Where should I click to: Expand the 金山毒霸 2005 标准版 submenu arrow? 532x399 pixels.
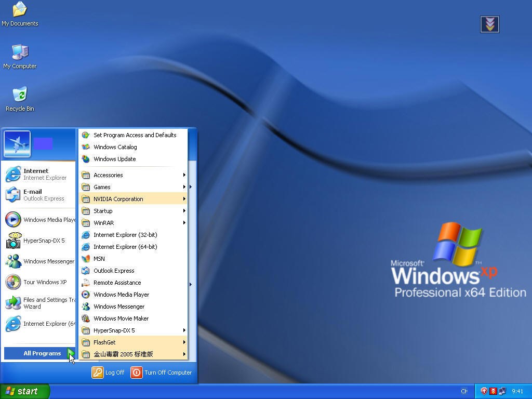(184, 354)
